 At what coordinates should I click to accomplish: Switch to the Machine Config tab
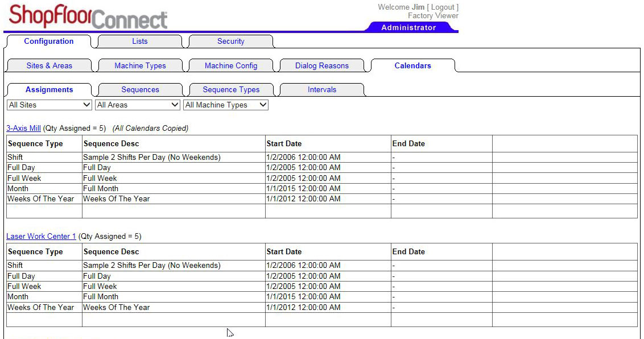(x=231, y=66)
